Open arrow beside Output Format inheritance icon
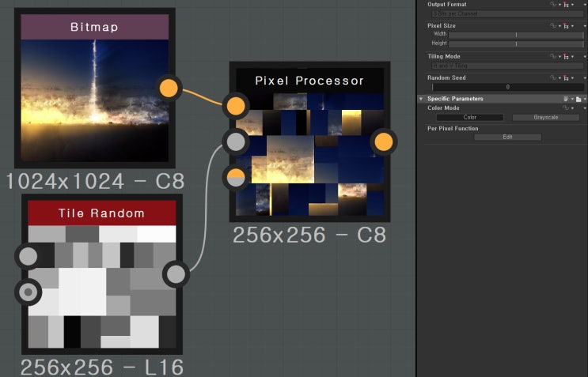The image size is (588, 377). tap(573, 5)
